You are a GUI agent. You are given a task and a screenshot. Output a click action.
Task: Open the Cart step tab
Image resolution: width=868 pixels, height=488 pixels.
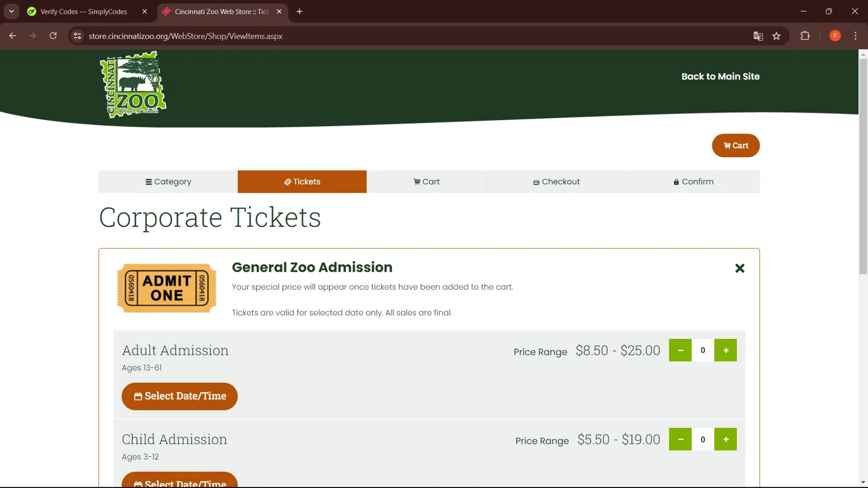426,182
